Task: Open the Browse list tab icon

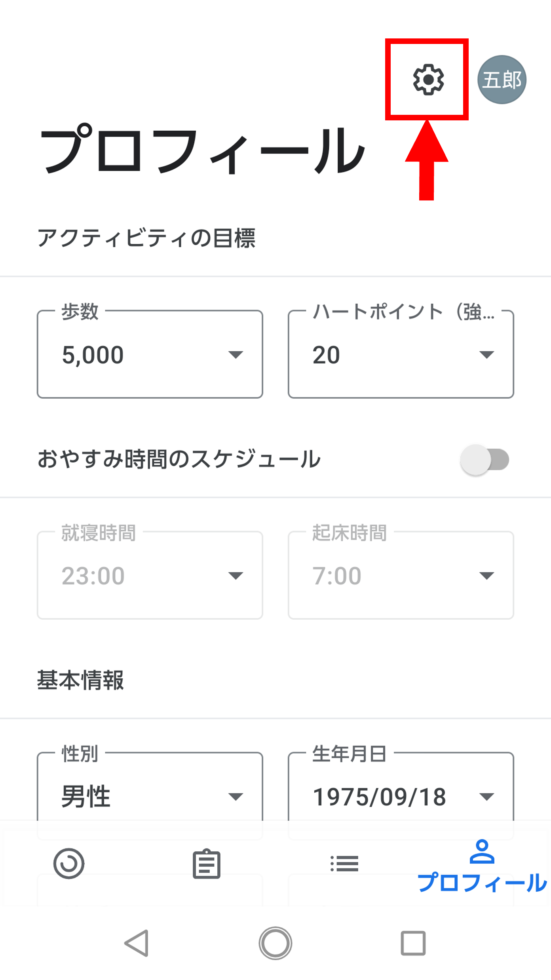Action: pos(344,864)
